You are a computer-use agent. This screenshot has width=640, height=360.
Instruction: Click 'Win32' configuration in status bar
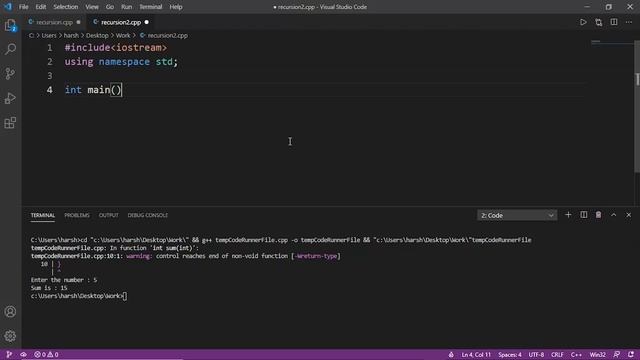tap(598, 355)
